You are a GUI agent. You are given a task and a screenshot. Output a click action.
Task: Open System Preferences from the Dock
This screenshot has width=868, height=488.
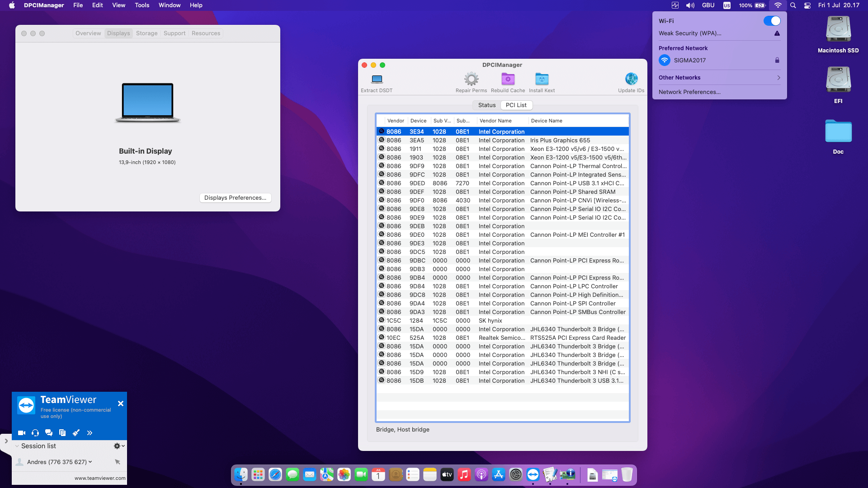pos(516,475)
